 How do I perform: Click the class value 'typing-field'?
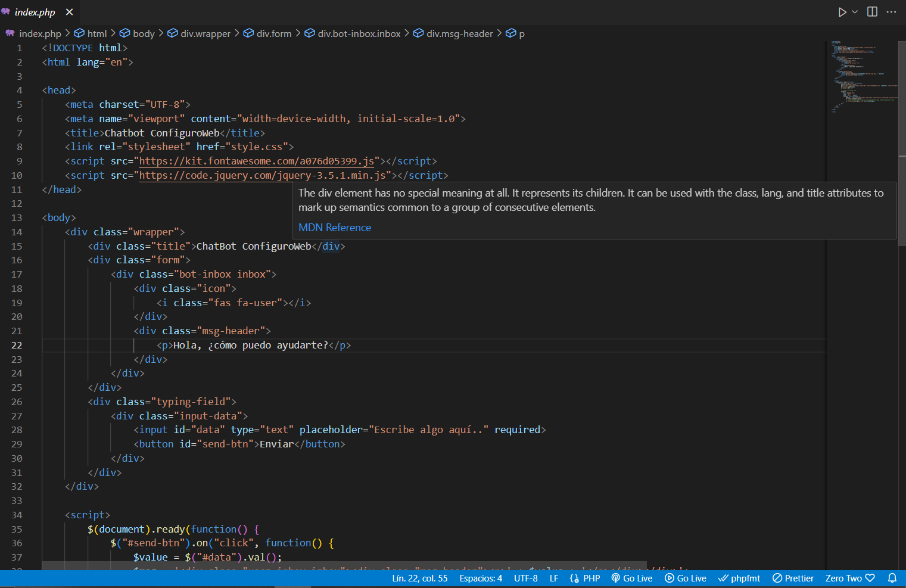pyautogui.click(x=191, y=402)
